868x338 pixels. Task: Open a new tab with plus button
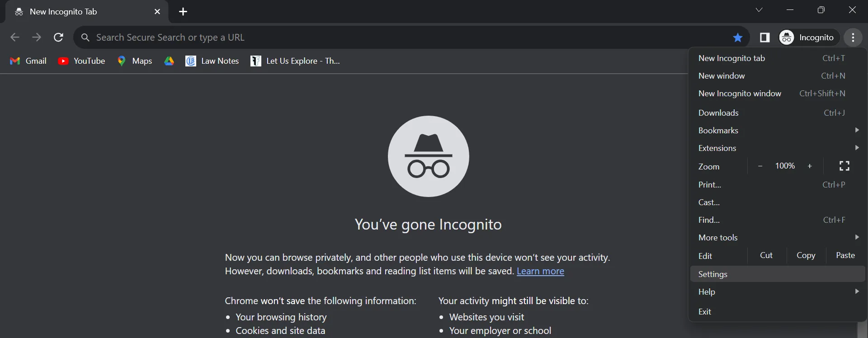coord(183,12)
